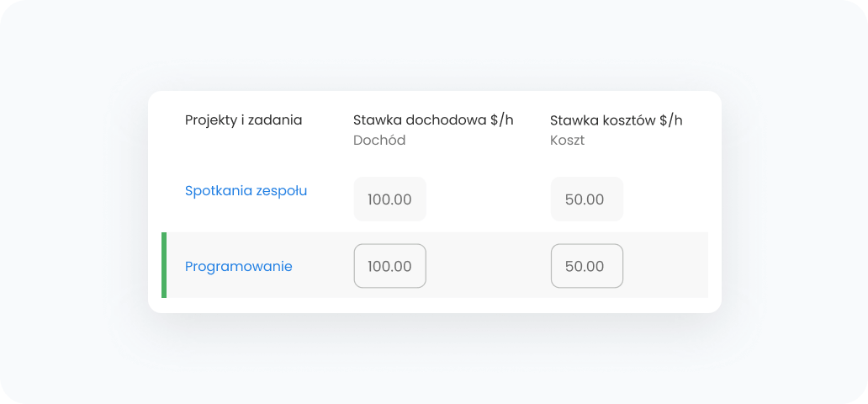Viewport: 868px width, 404px height.
Task: Open the Spotkania zespołu project link
Action: click(246, 191)
